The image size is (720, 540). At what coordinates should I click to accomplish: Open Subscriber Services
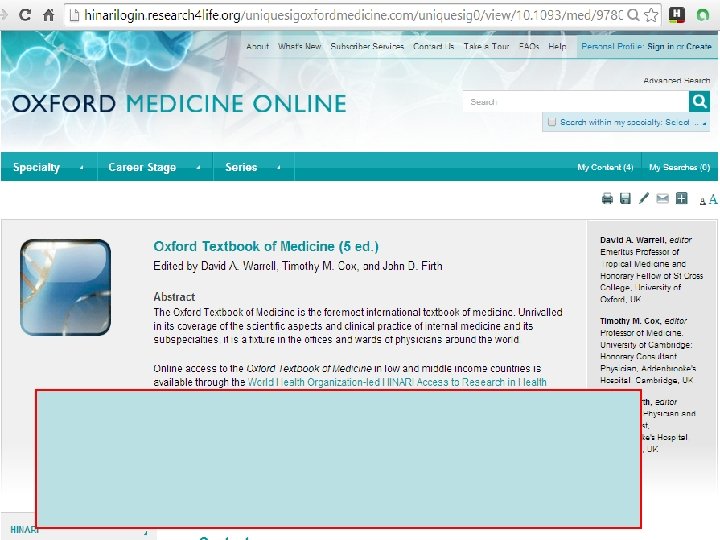click(367, 46)
